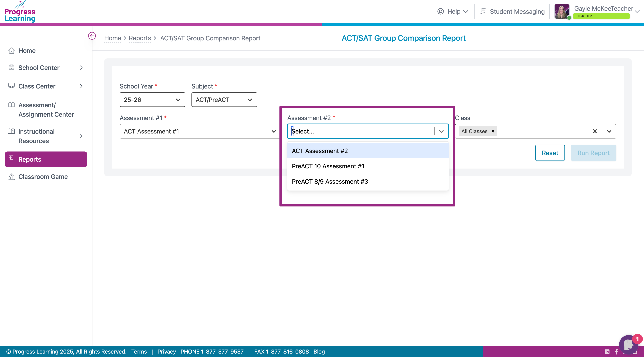Choose the PreACT 10 Assessment #1 option
644x357 pixels.
(x=328, y=166)
